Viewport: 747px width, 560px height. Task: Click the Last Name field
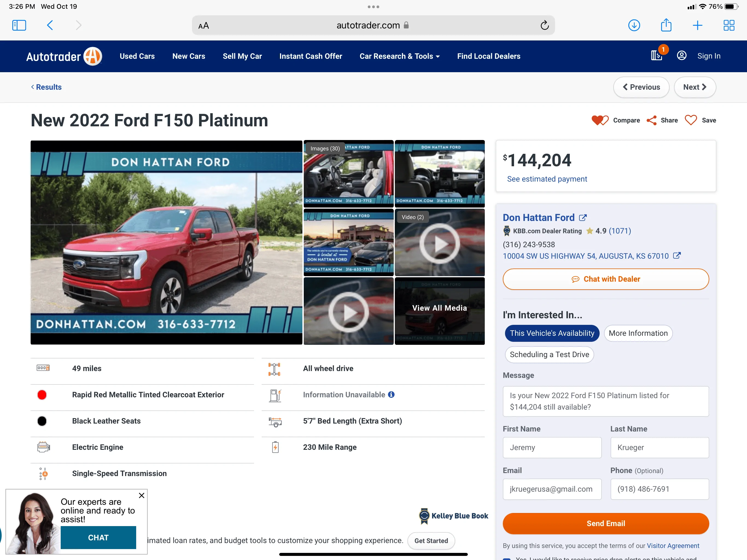pyautogui.click(x=659, y=447)
